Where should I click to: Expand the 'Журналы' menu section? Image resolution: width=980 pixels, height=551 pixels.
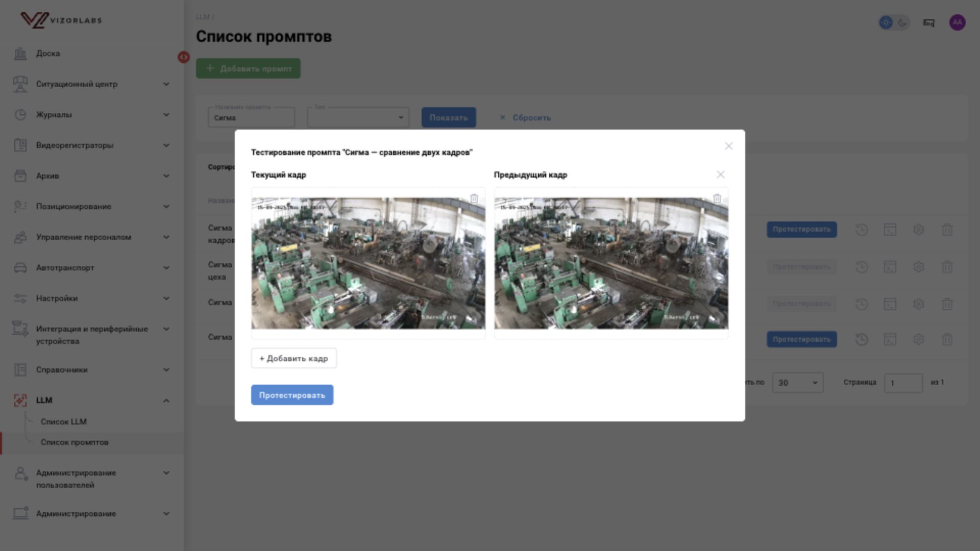[92, 115]
